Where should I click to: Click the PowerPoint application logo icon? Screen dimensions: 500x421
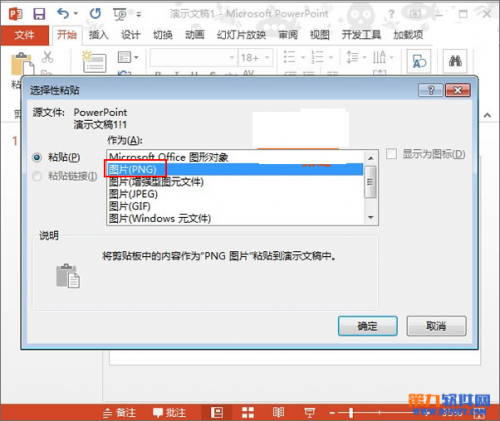pyautogui.click(x=15, y=14)
